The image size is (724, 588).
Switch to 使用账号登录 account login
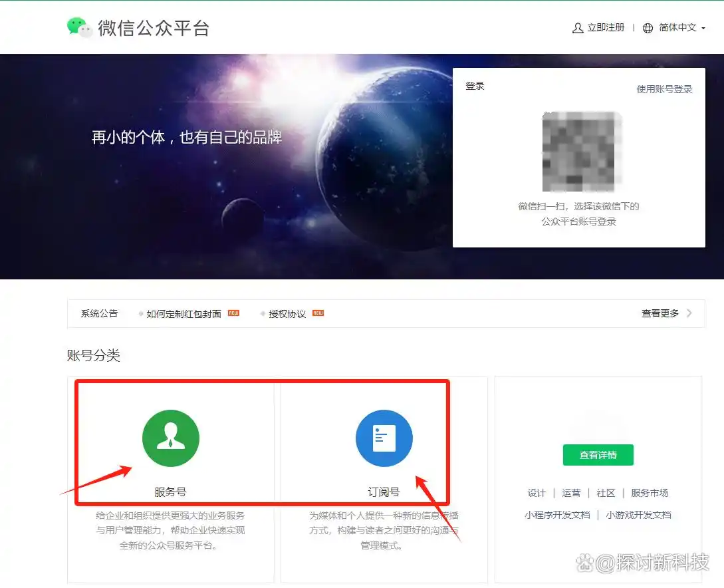click(664, 89)
